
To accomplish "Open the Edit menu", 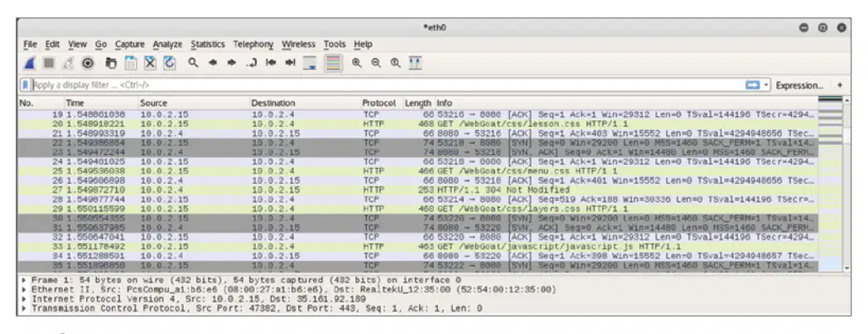I will tap(52, 44).
